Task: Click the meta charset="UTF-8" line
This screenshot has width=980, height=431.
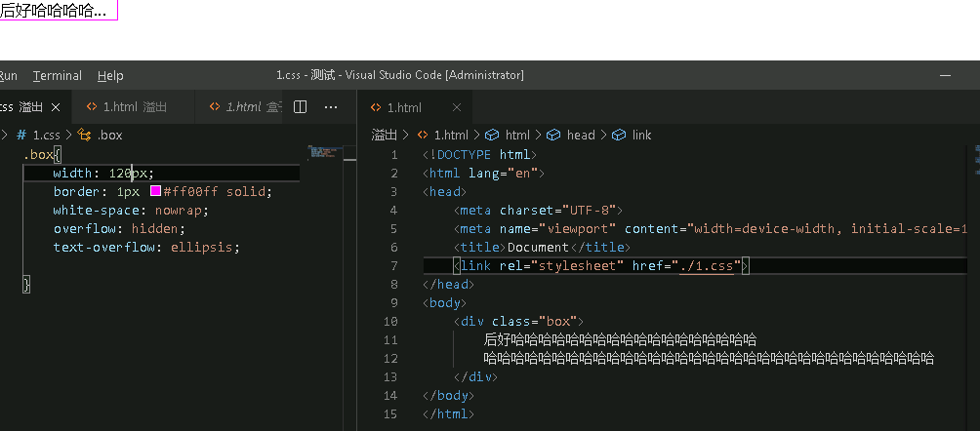Action: 538,210
